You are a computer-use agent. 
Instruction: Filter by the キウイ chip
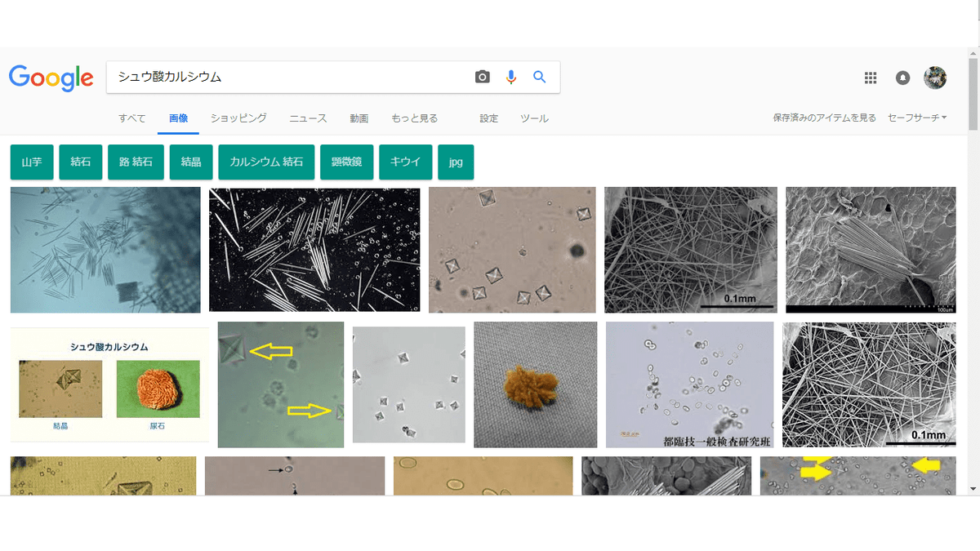(405, 162)
